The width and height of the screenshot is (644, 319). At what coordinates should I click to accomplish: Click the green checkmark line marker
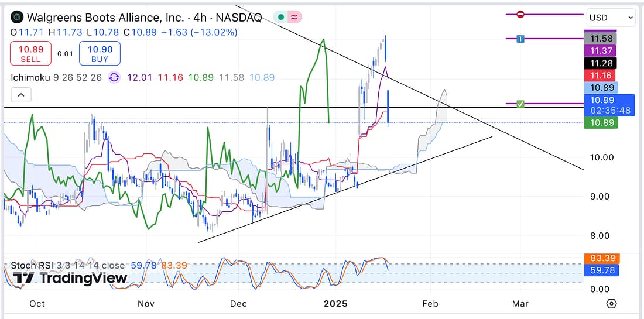point(520,104)
